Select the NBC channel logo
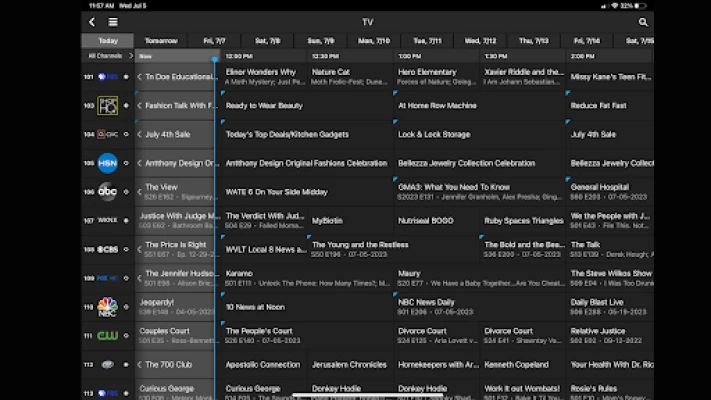711x400 pixels. point(108,306)
